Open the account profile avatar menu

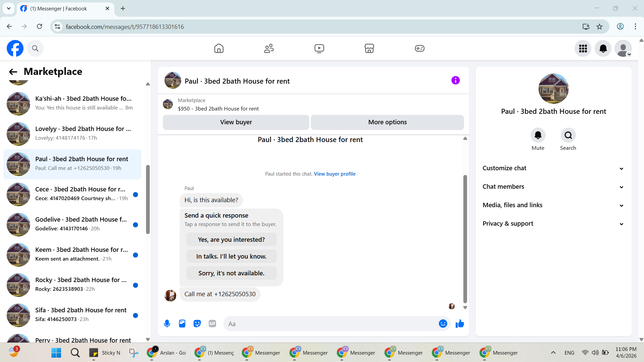point(623,48)
